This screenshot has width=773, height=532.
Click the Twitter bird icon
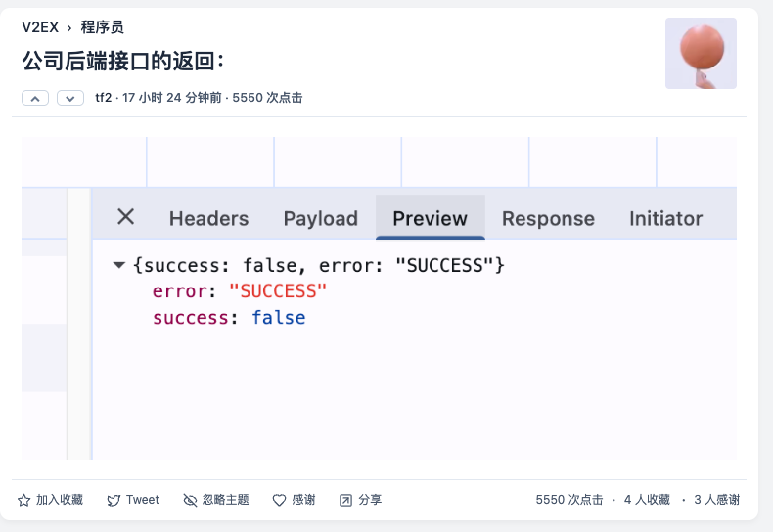tap(114, 500)
